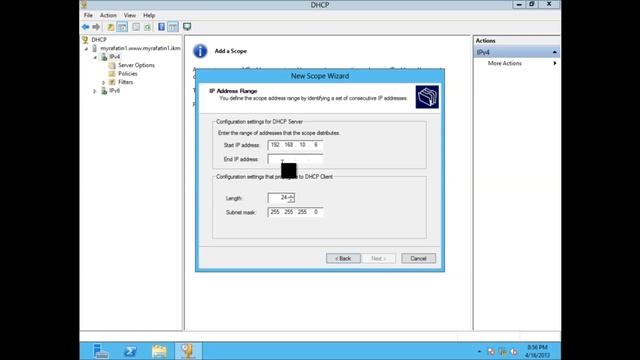Expand the IPv6 tree node
This screenshot has width=640, height=360.
[x=95, y=91]
